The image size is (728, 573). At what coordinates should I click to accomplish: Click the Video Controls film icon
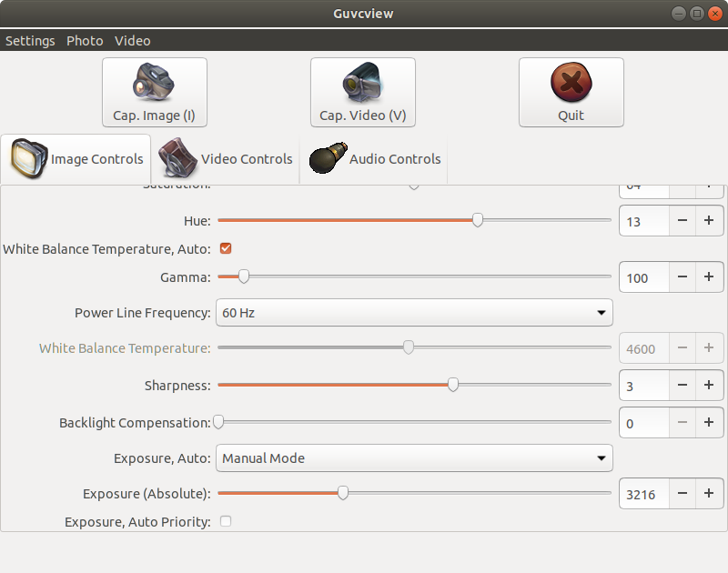click(x=177, y=158)
